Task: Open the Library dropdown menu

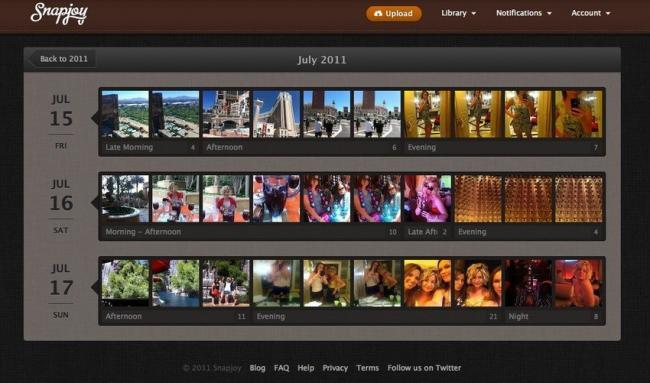Action: pyautogui.click(x=458, y=13)
